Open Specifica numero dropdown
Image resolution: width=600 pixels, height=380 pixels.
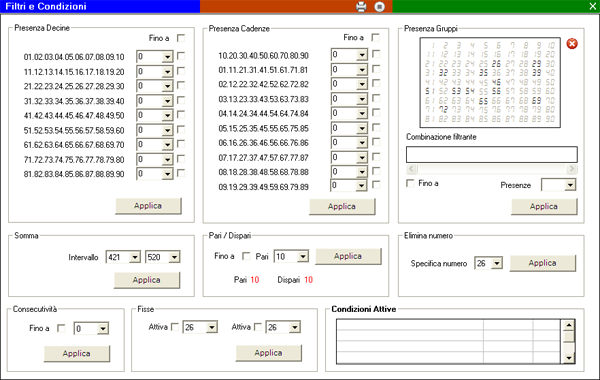coord(497,263)
